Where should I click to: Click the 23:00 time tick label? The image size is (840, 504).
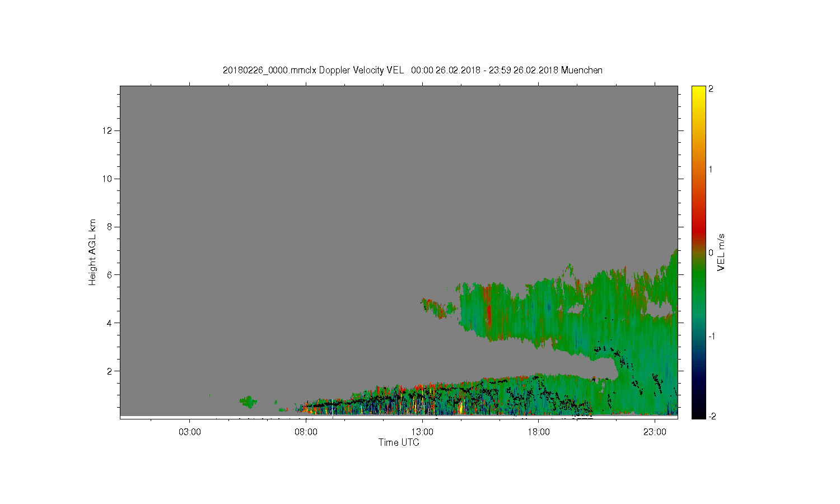[655, 432]
